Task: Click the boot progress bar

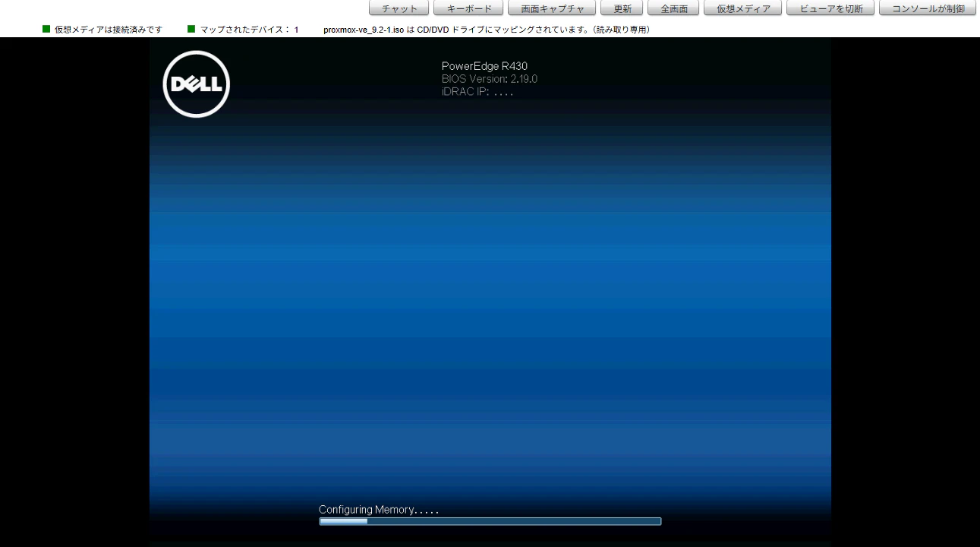Action: pos(490,521)
